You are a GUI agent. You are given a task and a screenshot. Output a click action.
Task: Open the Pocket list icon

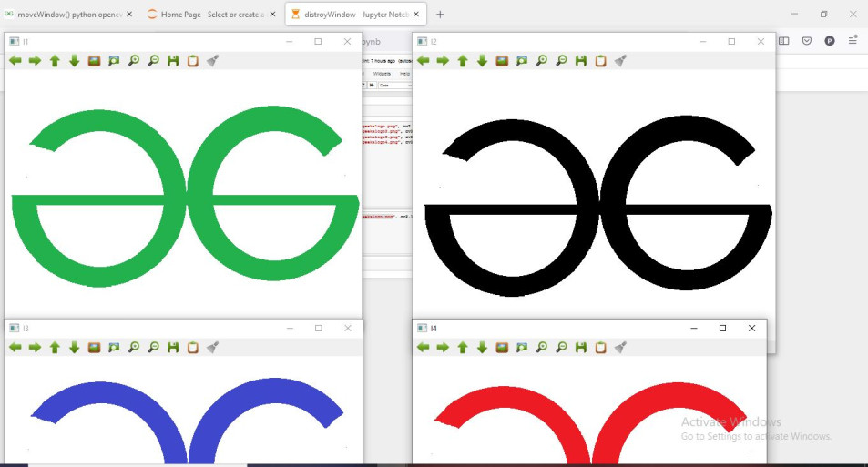807,41
